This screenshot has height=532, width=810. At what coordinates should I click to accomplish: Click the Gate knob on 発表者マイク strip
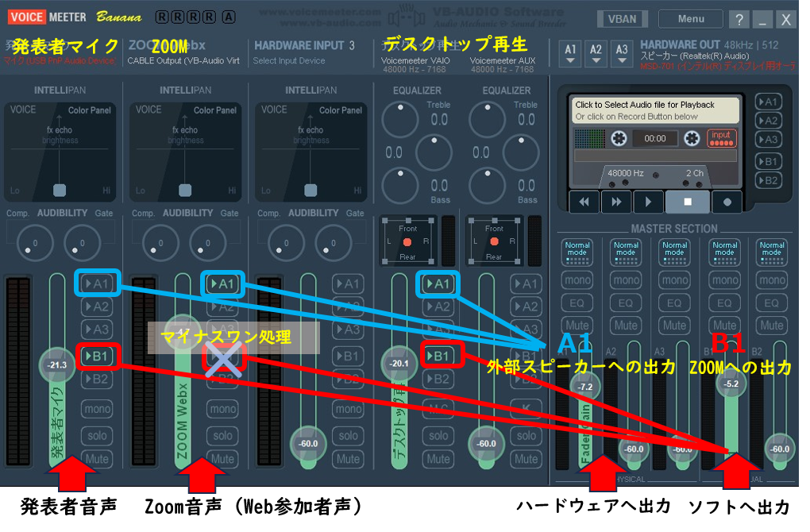coord(82,243)
